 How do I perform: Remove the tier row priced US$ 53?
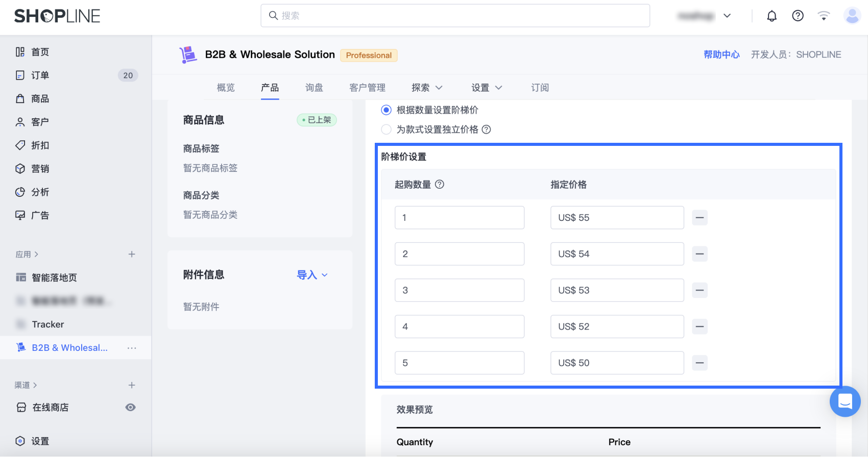tap(700, 290)
